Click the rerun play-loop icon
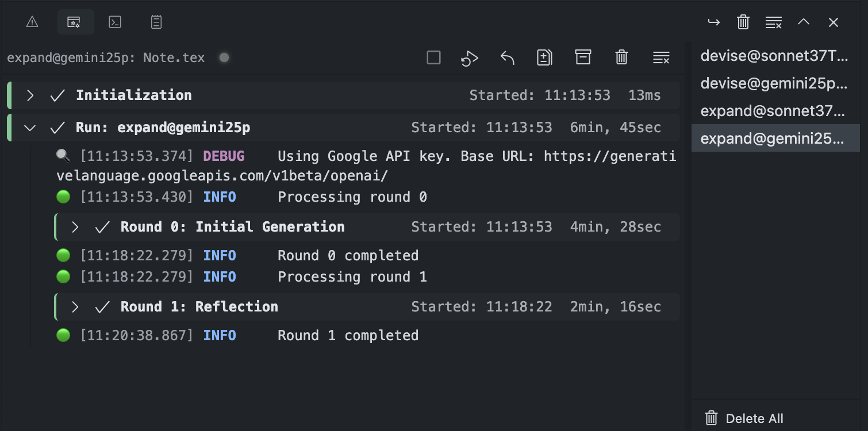 [470, 57]
